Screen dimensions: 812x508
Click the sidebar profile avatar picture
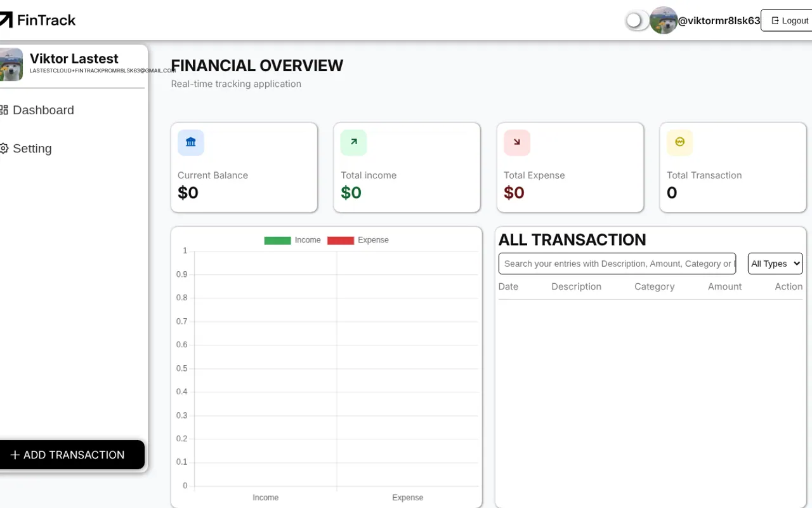click(x=11, y=64)
